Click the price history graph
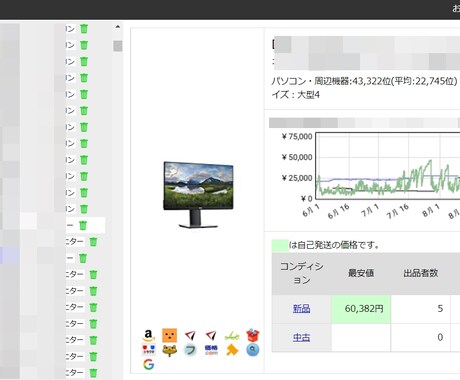The height and width of the screenshot is (380, 460). (x=388, y=166)
